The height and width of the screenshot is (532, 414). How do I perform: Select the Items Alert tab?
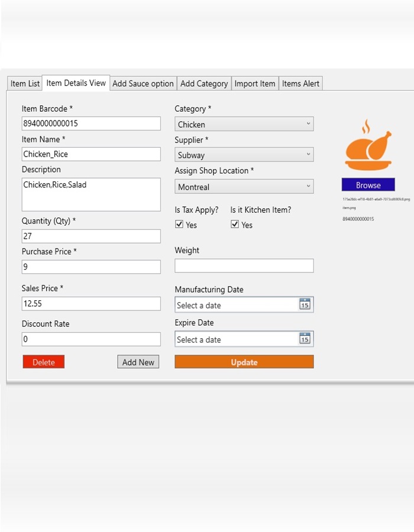(x=300, y=83)
